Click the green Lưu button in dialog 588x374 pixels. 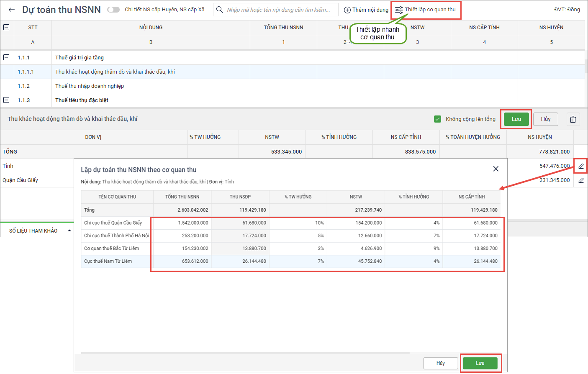click(x=480, y=363)
